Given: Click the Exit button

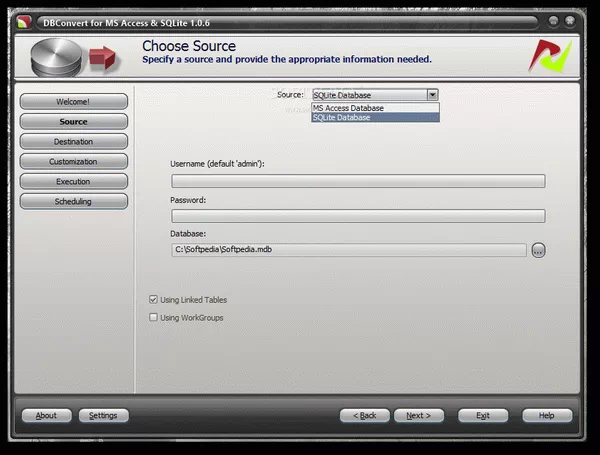Looking at the screenshot, I should (x=483, y=415).
